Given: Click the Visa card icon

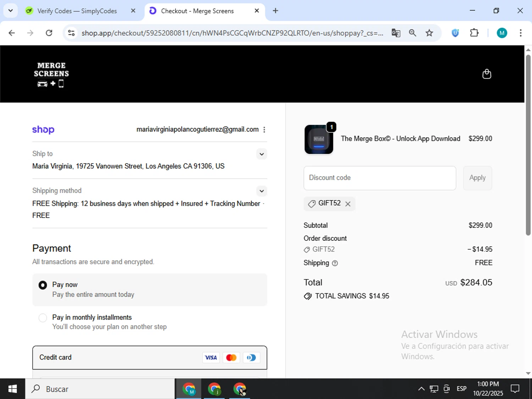Looking at the screenshot, I should pos(211,358).
